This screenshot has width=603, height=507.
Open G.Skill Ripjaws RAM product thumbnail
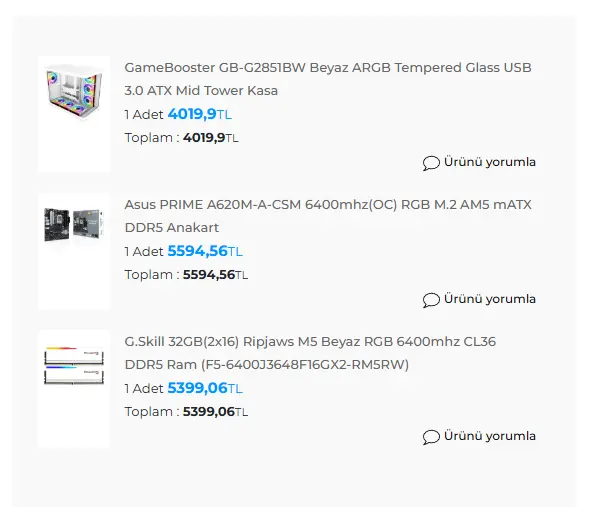(74, 389)
